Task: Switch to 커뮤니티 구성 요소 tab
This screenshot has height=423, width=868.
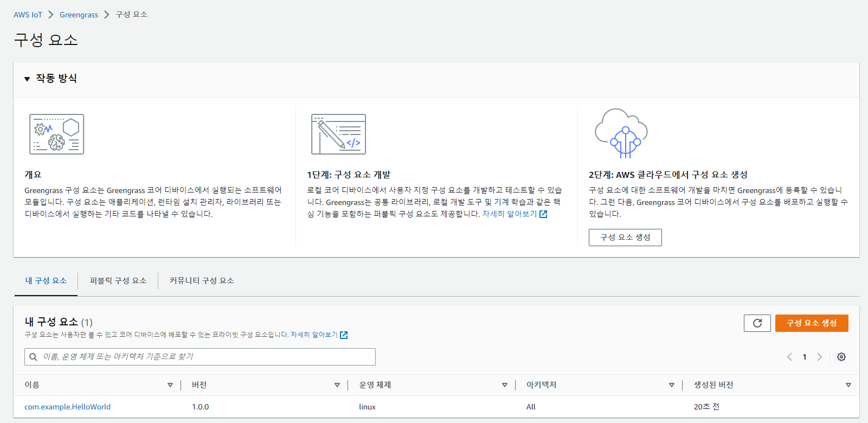Action: coord(202,281)
